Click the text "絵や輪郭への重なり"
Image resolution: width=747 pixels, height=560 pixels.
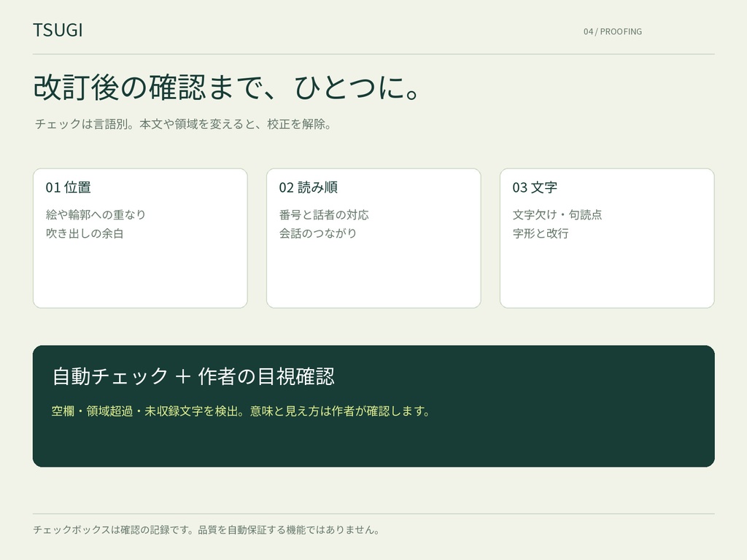tap(96, 215)
